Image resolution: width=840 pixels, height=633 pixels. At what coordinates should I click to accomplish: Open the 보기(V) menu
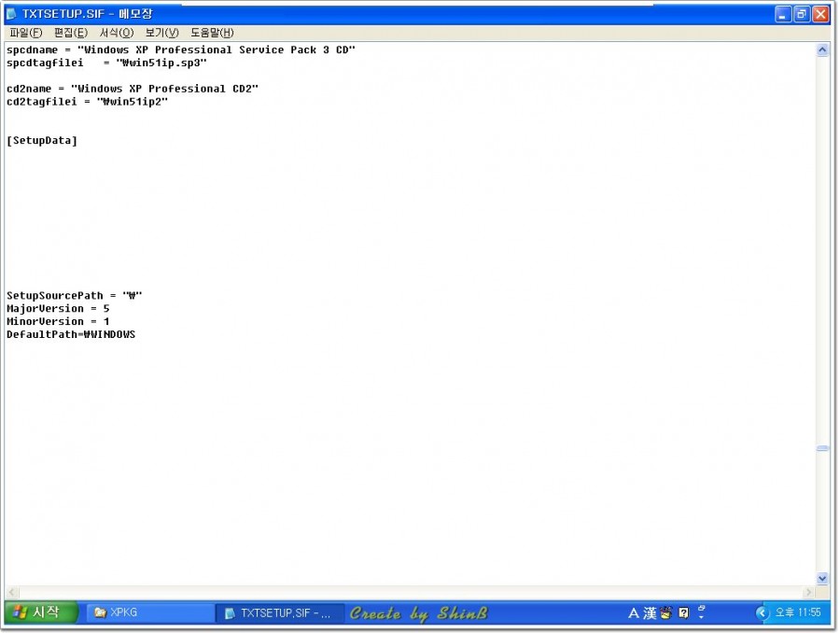(x=161, y=33)
